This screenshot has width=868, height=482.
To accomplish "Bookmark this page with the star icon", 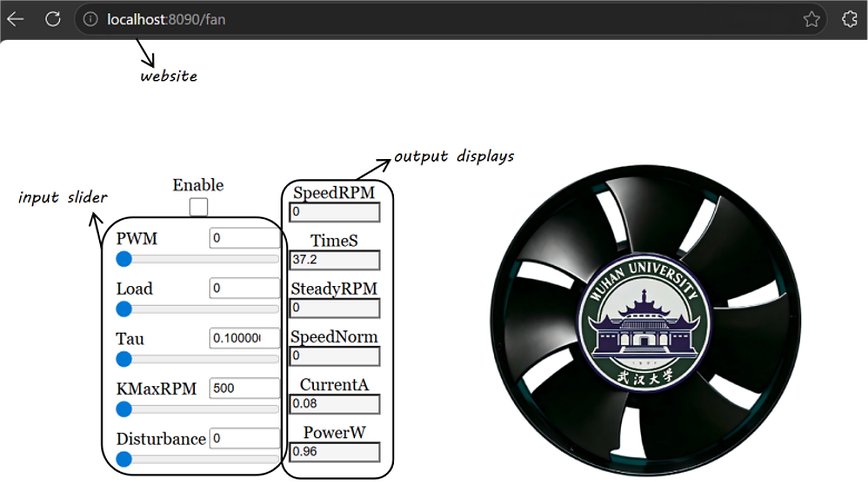I will [812, 19].
